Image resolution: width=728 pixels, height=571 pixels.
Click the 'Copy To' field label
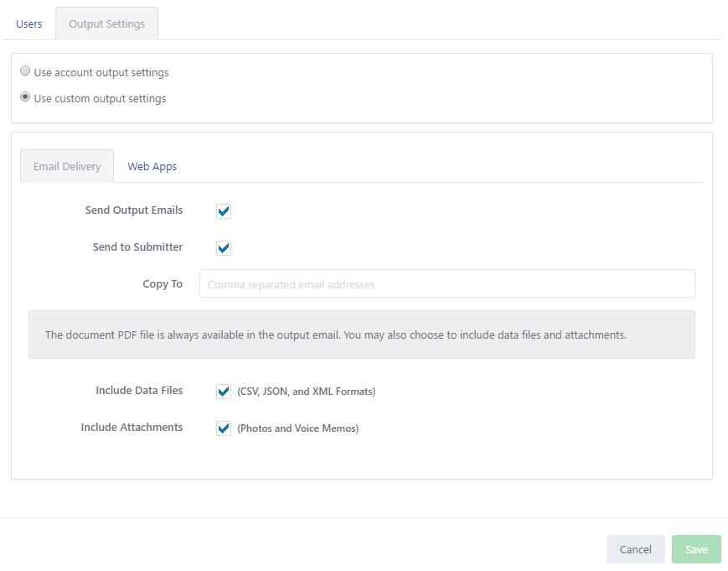(163, 284)
